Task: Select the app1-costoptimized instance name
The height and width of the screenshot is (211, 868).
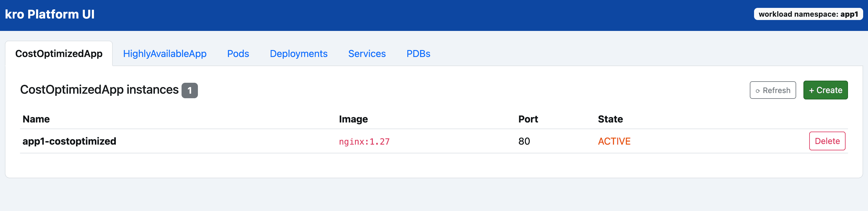Action: (69, 141)
